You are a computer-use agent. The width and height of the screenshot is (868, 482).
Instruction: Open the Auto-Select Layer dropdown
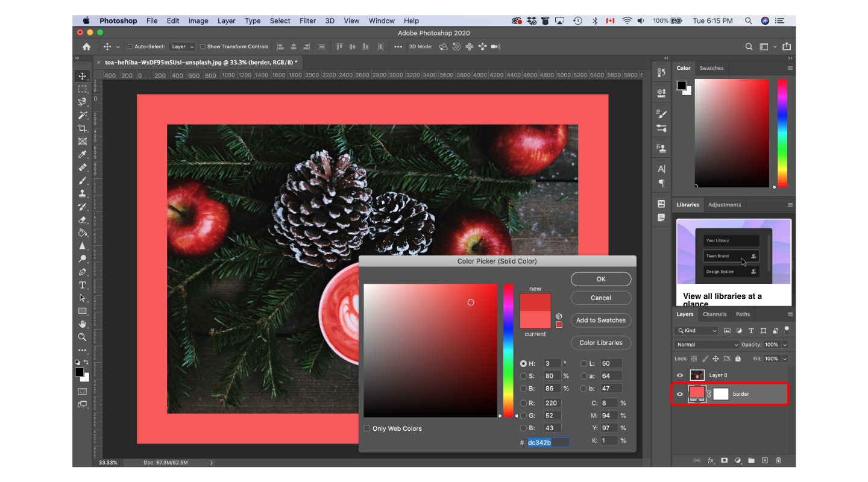(x=182, y=46)
